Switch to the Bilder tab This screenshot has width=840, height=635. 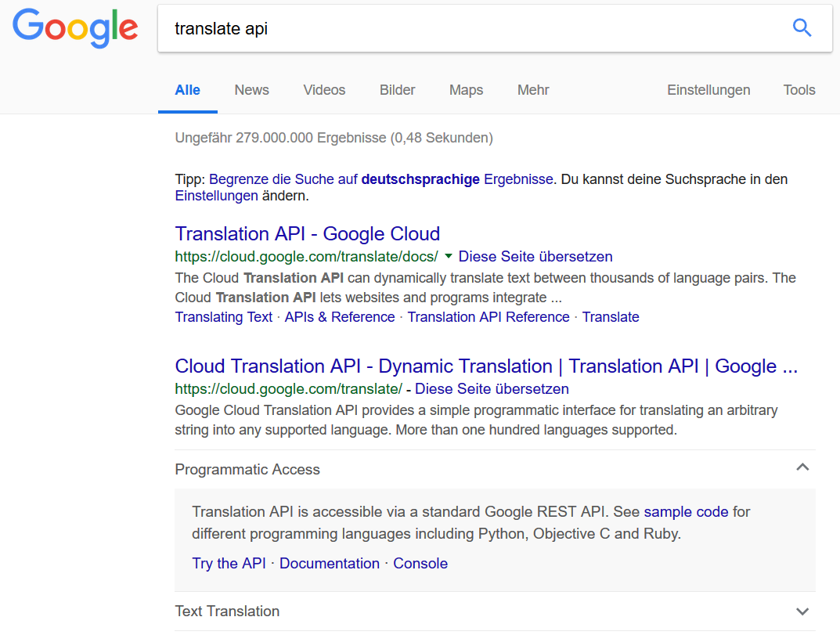pyautogui.click(x=397, y=90)
